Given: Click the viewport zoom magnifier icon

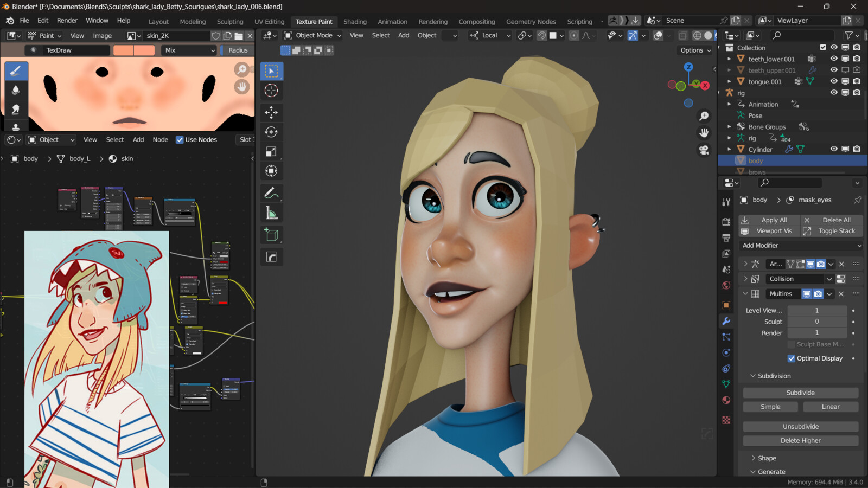Looking at the screenshot, I should pyautogui.click(x=704, y=116).
